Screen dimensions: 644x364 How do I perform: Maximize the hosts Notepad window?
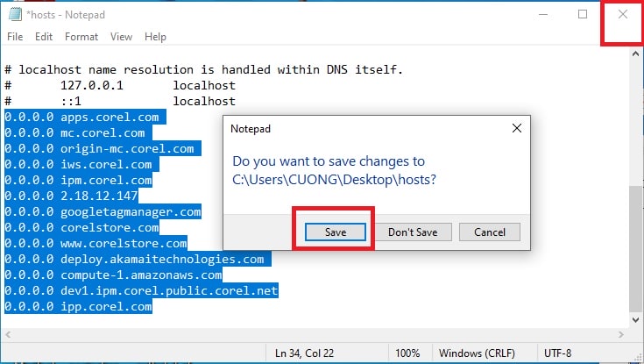(583, 14)
